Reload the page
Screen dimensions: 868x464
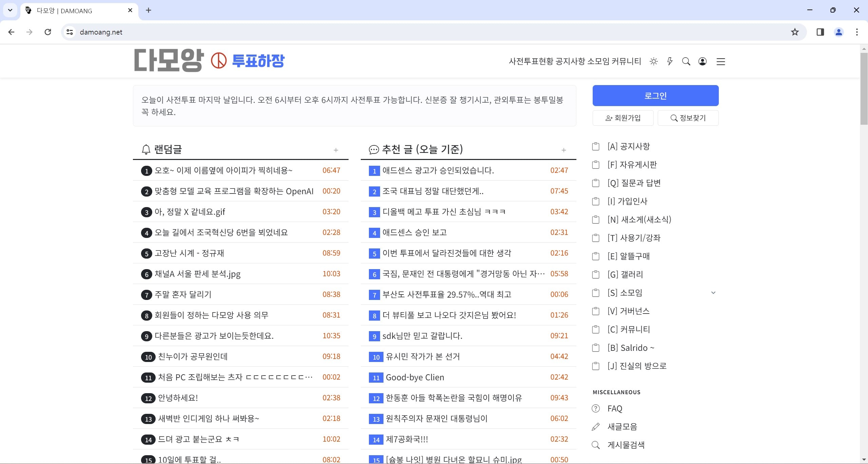(x=48, y=32)
